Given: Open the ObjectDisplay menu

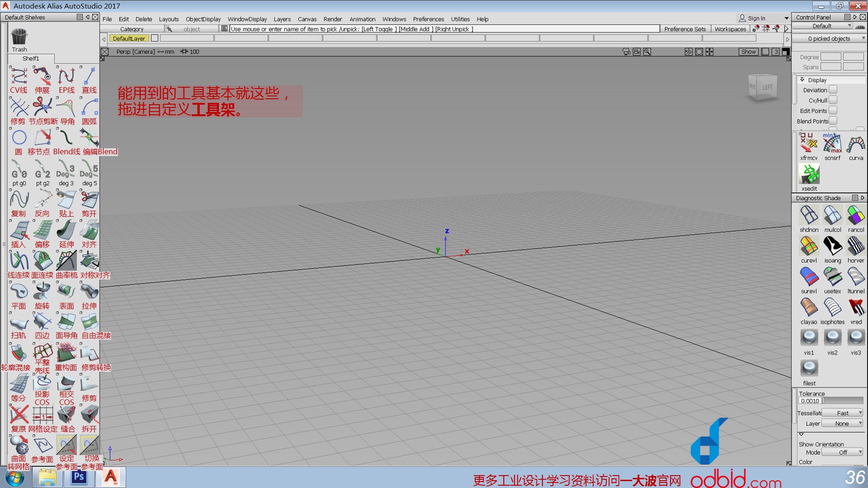Looking at the screenshot, I should point(203,19).
